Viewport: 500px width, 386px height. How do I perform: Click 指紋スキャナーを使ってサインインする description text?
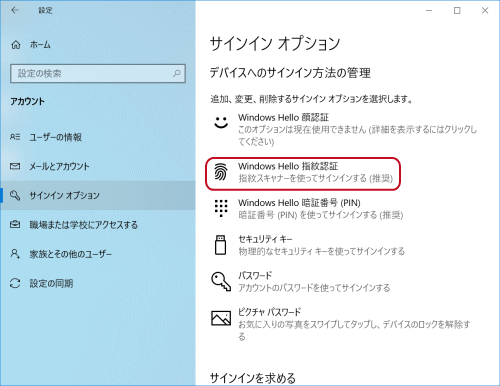pyautogui.click(x=315, y=179)
